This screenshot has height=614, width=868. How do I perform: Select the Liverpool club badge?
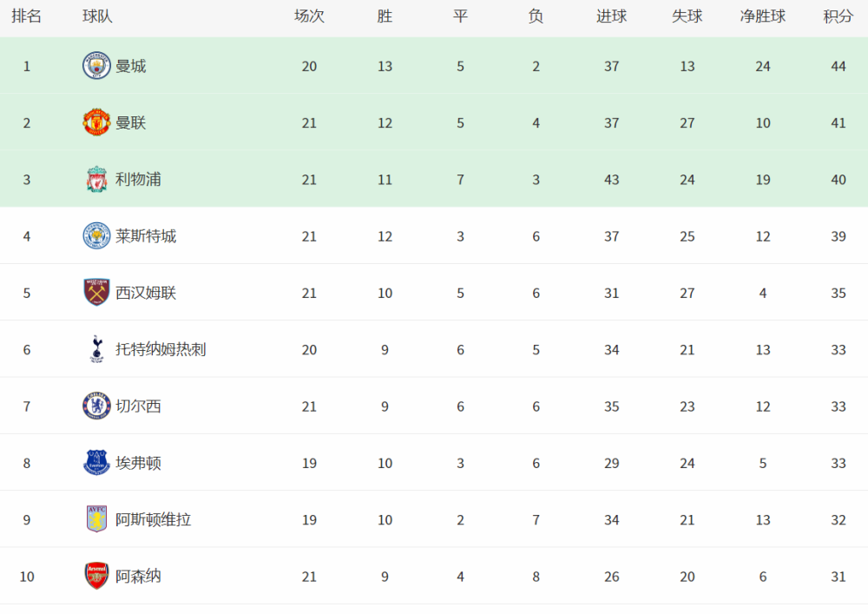click(96, 180)
